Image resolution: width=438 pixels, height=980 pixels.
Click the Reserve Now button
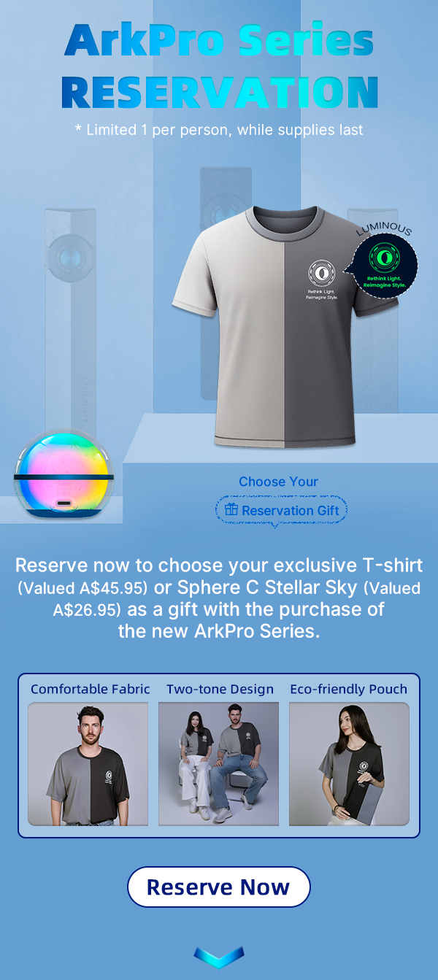click(x=219, y=887)
